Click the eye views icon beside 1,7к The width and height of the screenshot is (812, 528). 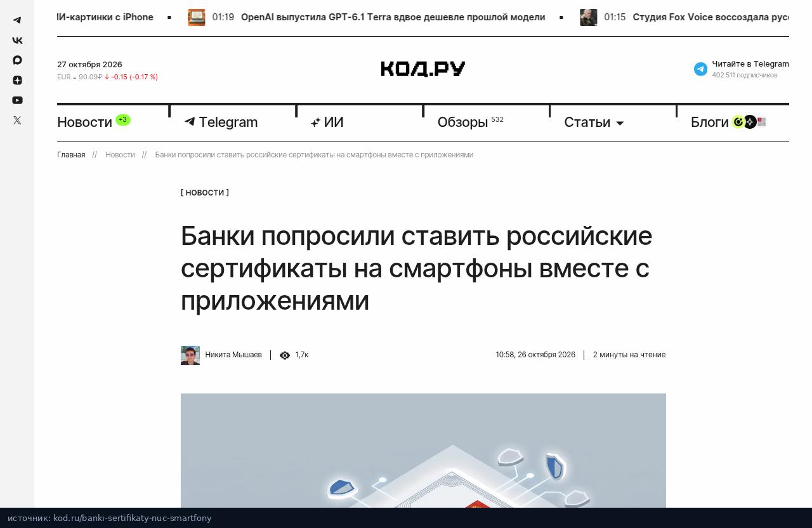click(285, 355)
